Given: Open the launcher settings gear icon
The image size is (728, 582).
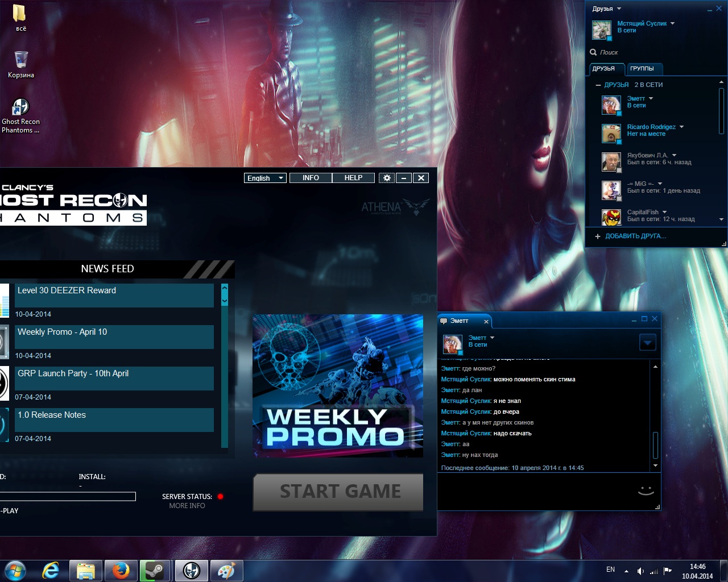Looking at the screenshot, I should pos(387,178).
